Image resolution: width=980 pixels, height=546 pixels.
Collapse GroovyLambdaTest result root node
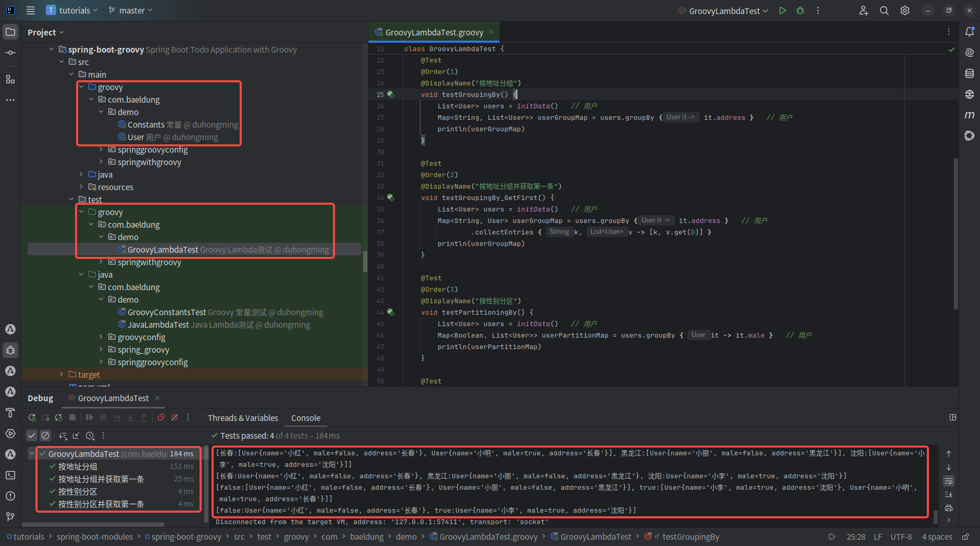coord(32,454)
